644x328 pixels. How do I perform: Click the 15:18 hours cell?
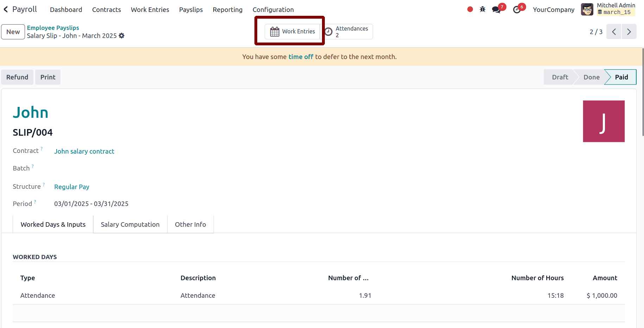(555, 295)
